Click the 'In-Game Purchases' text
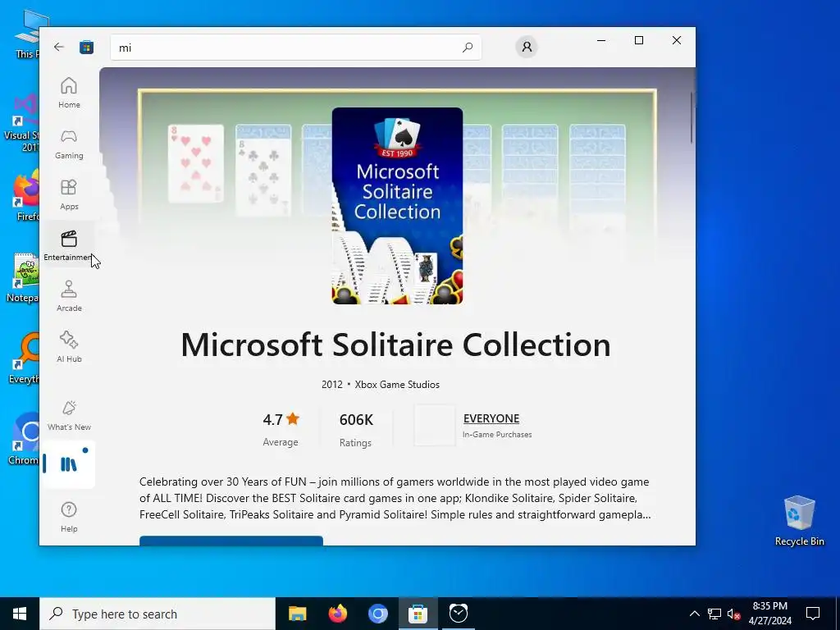840x630 pixels. [497, 435]
